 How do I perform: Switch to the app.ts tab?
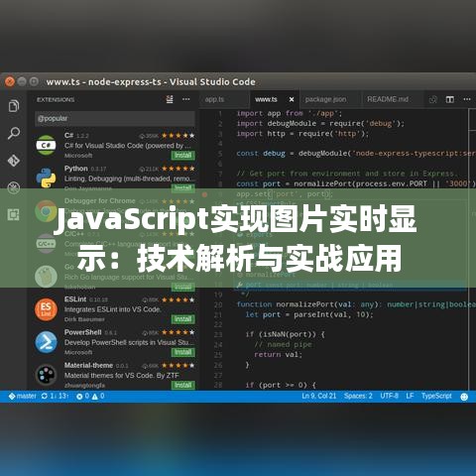pos(214,99)
